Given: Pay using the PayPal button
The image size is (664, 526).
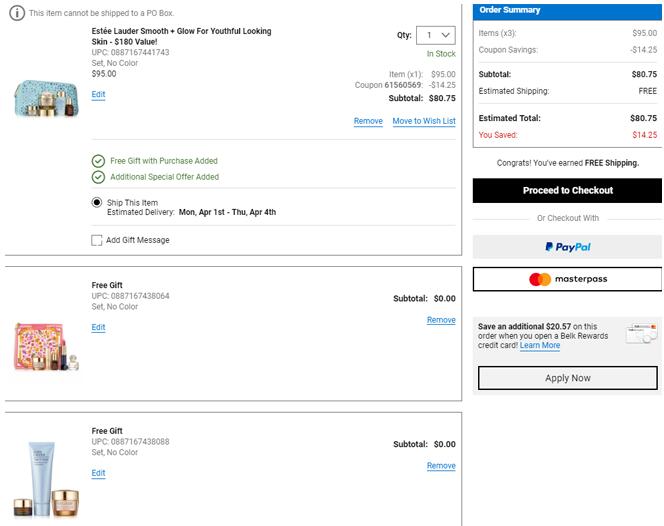Looking at the screenshot, I should pos(567,247).
